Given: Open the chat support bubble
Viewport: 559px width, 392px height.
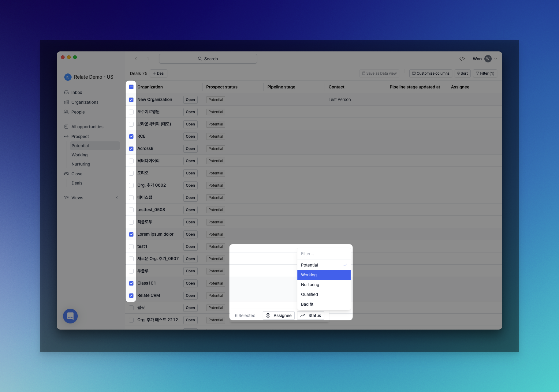Looking at the screenshot, I should [x=70, y=316].
